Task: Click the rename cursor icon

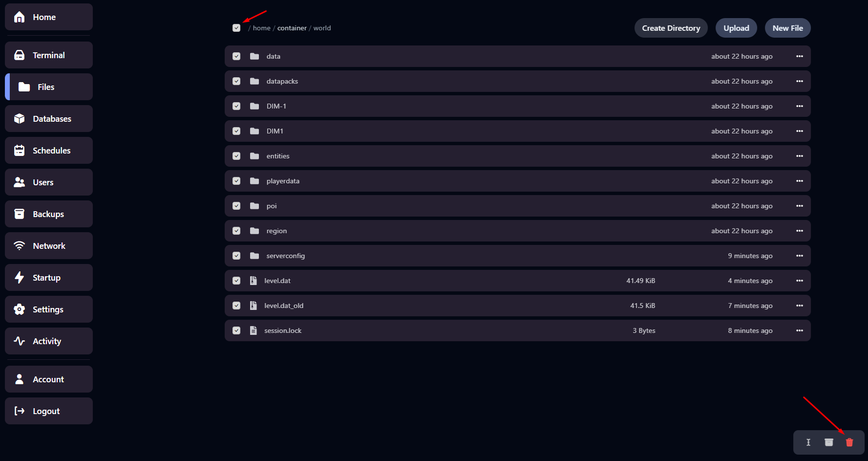Action: tap(808, 442)
